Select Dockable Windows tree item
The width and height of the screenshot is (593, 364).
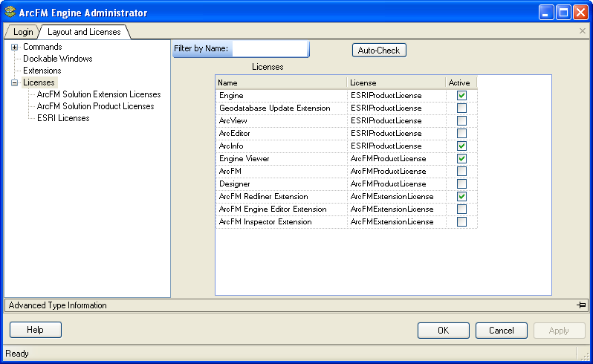pos(57,59)
